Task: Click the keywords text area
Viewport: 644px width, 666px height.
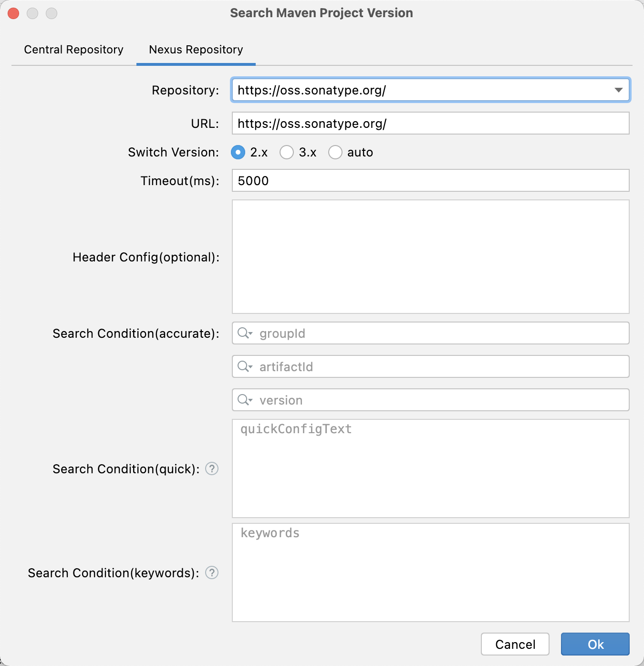Action: click(x=431, y=572)
